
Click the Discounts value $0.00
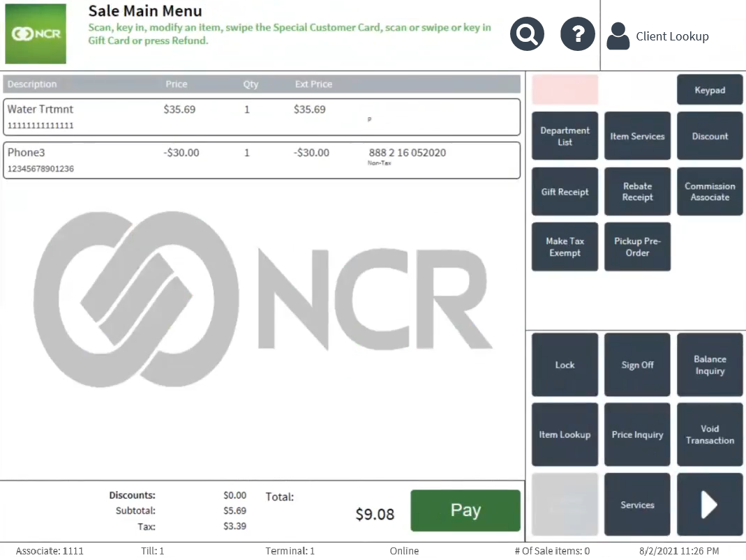(x=235, y=495)
